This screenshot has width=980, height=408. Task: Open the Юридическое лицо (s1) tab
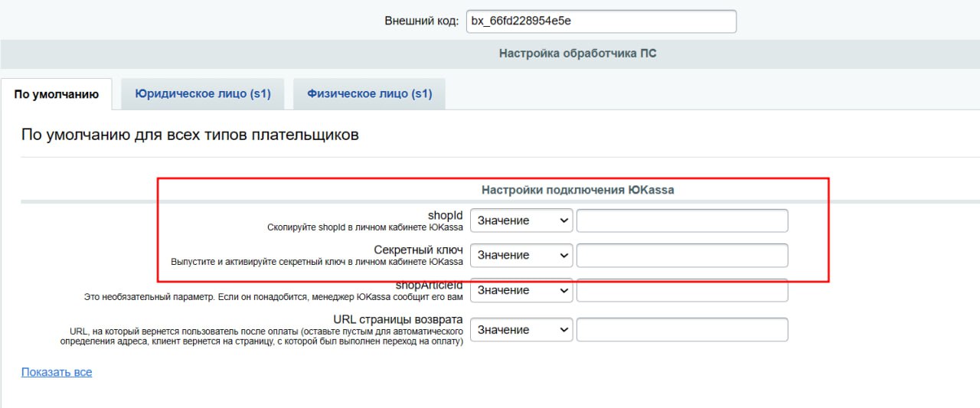203,93
